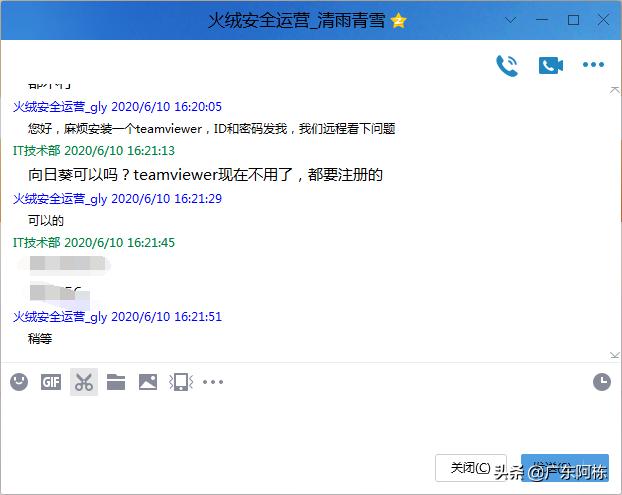Click the scroll down arrow of chat

[614, 355]
